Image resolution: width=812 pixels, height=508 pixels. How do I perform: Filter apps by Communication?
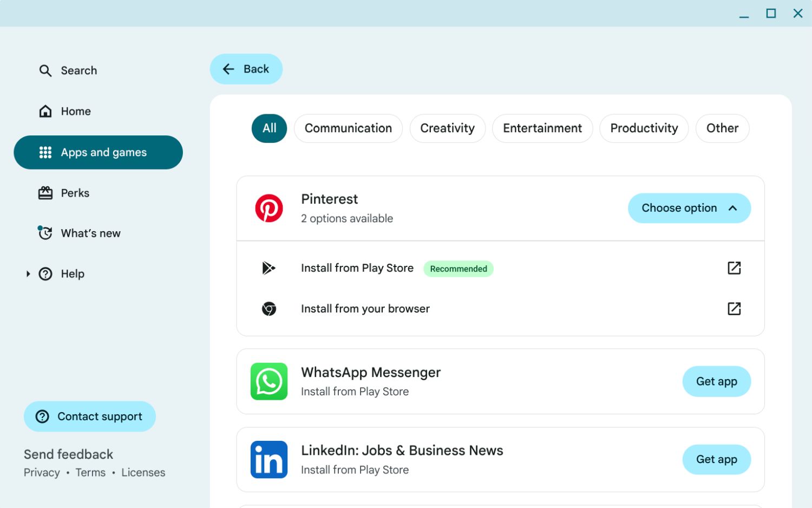click(348, 128)
